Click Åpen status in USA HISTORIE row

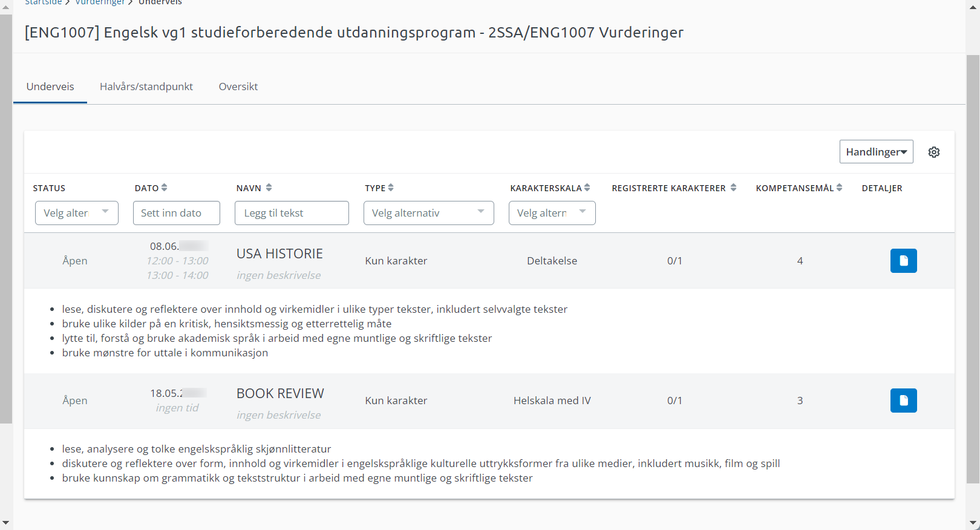(75, 261)
